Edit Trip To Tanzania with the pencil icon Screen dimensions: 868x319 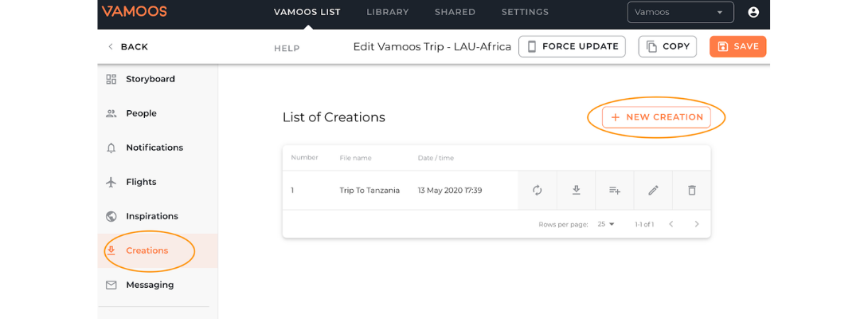[653, 191]
